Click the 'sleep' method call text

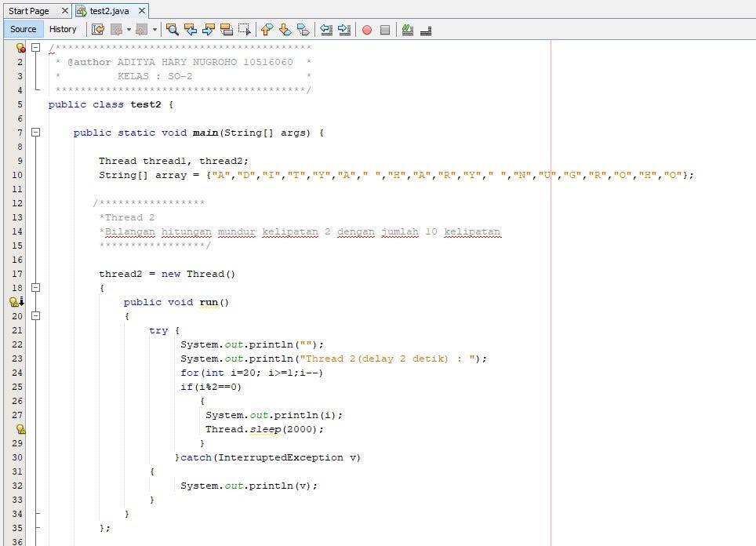[266, 429]
